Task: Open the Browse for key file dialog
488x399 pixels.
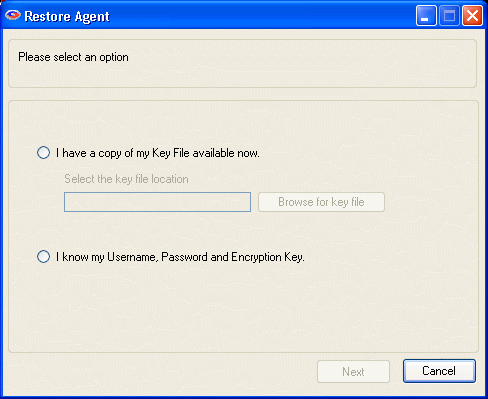Action: click(x=321, y=202)
